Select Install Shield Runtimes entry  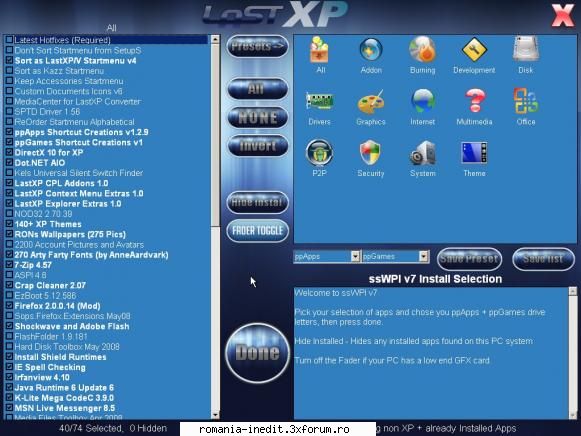(x=60, y=357)
